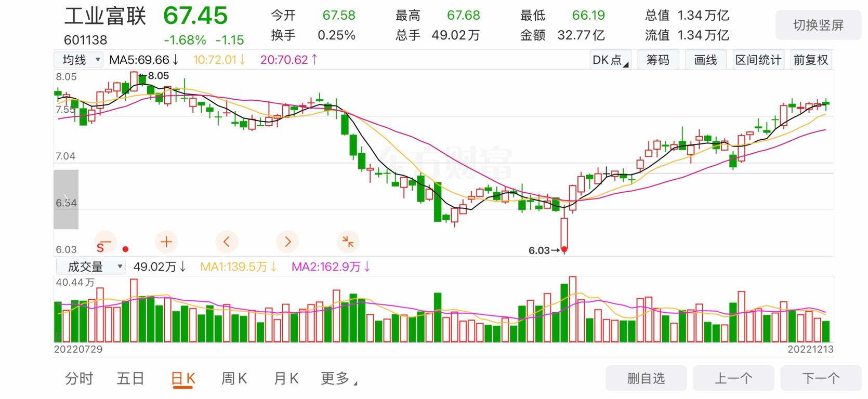868x399 pixels.
Task: Shift chart right with right-arrow icon
Action: click(x=287, y=242)
